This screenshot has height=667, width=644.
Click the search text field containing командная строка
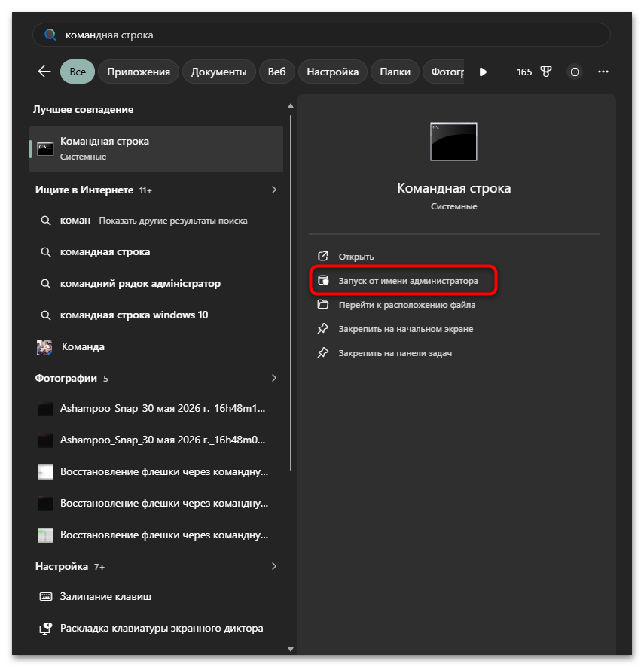pos(322,35)
